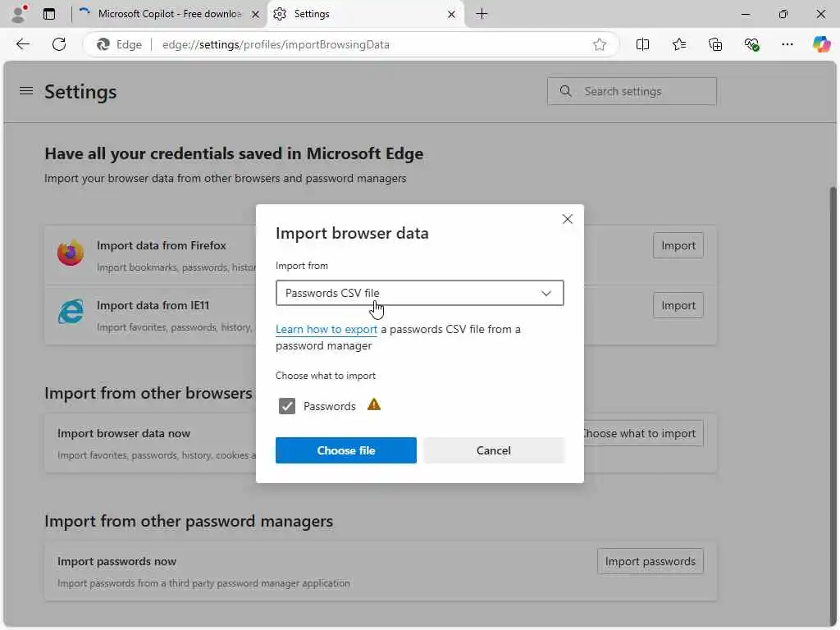Open the tab actions menu icon
840x630 pixels.
(x=49, y=14)
